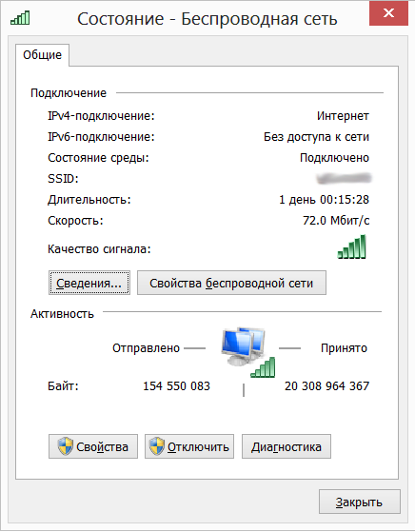
Task: Click the blurred SSID value
Action: pos(344,179)
